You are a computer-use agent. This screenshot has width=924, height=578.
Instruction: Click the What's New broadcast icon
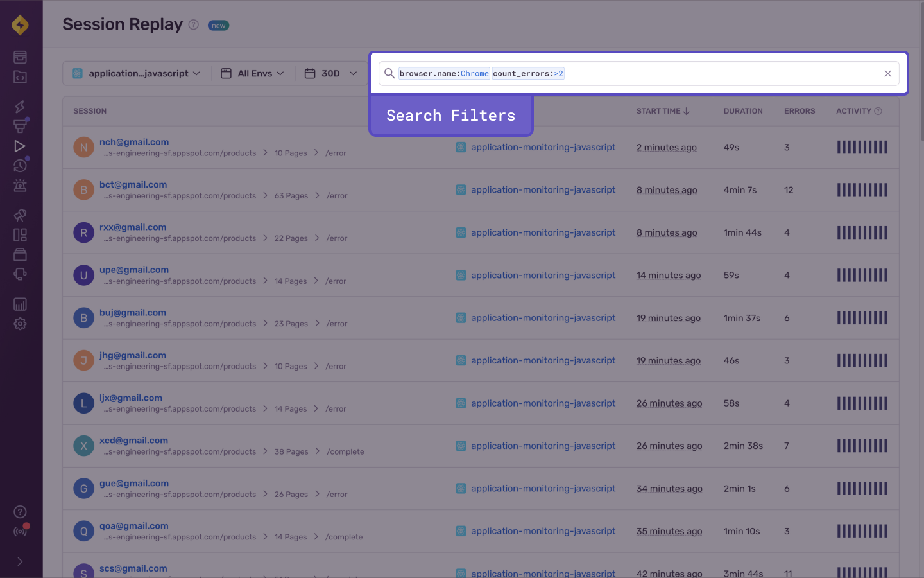point(20,530)
